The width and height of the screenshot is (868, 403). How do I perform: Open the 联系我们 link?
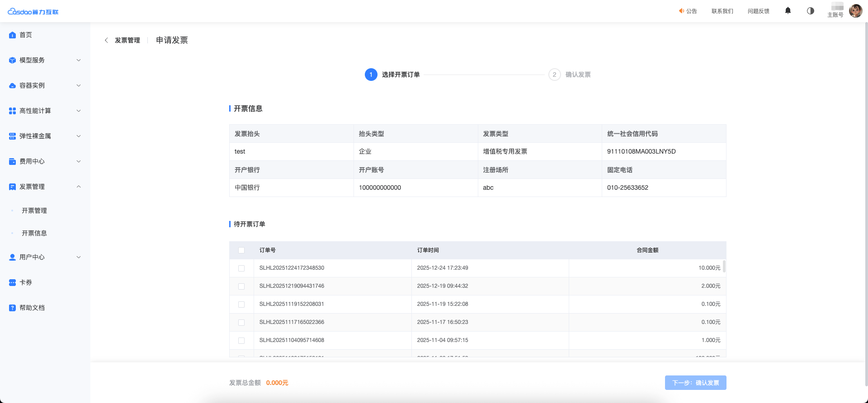tap(722, 11)
